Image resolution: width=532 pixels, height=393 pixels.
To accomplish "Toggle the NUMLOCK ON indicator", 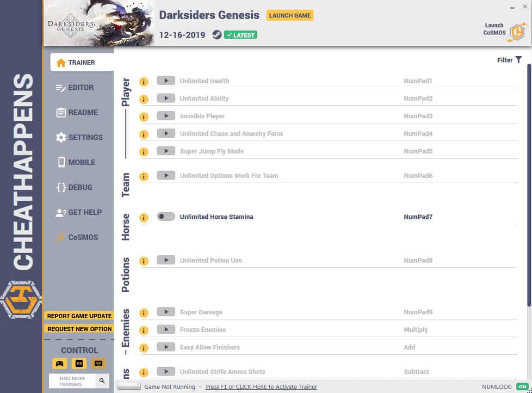I will point(522,387).
